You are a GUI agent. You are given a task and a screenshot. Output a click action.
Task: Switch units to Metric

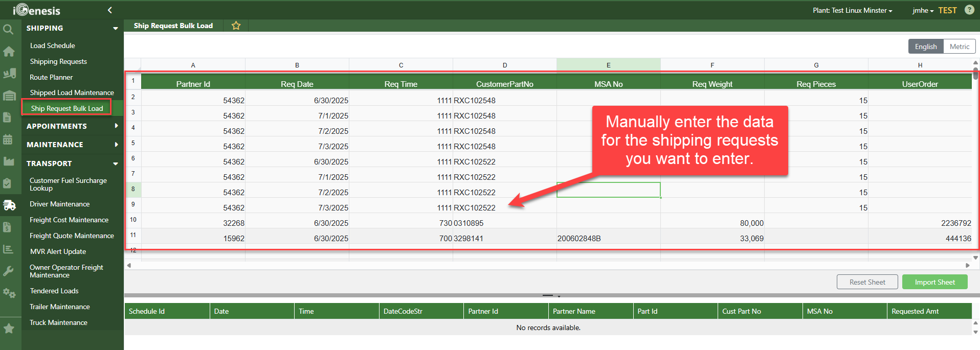(960, 46)
